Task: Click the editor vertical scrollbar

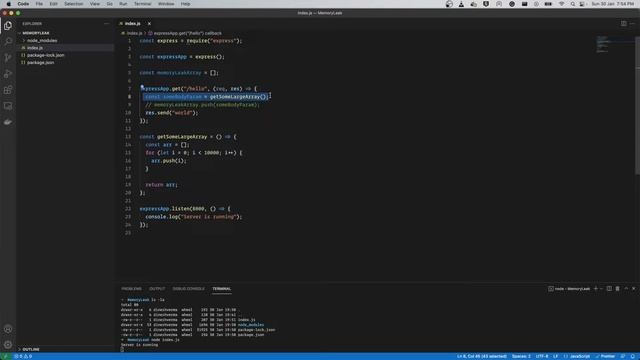Action: point(638,106)
